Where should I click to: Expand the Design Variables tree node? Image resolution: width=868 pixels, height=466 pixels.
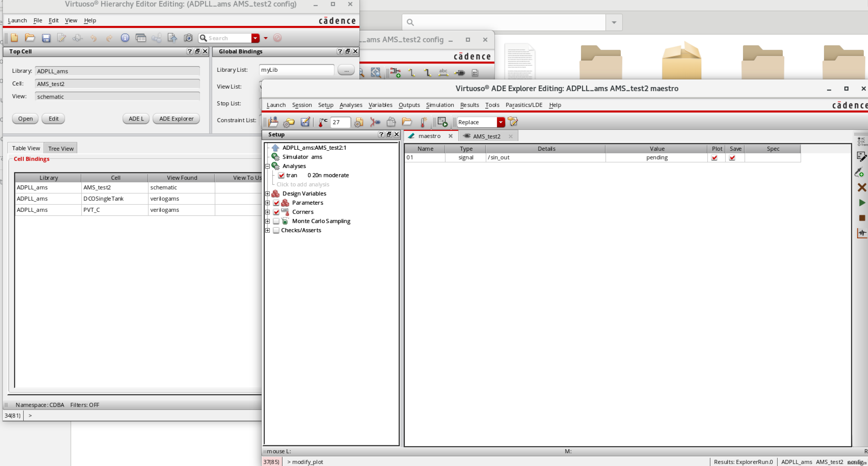click(268, 193)
